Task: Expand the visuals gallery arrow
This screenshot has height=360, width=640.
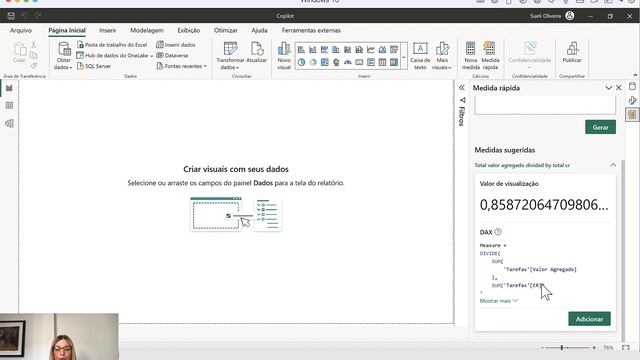Action: 404,57
